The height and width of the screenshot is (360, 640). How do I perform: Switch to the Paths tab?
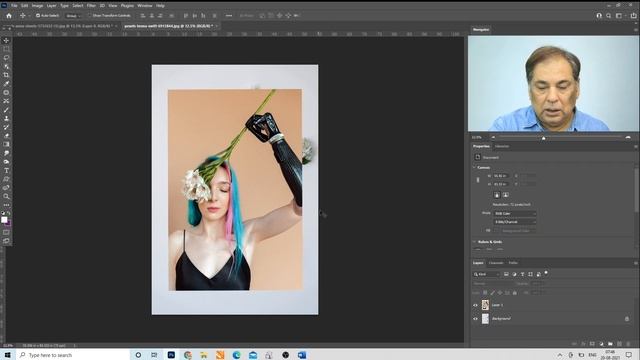coord(513,263)
